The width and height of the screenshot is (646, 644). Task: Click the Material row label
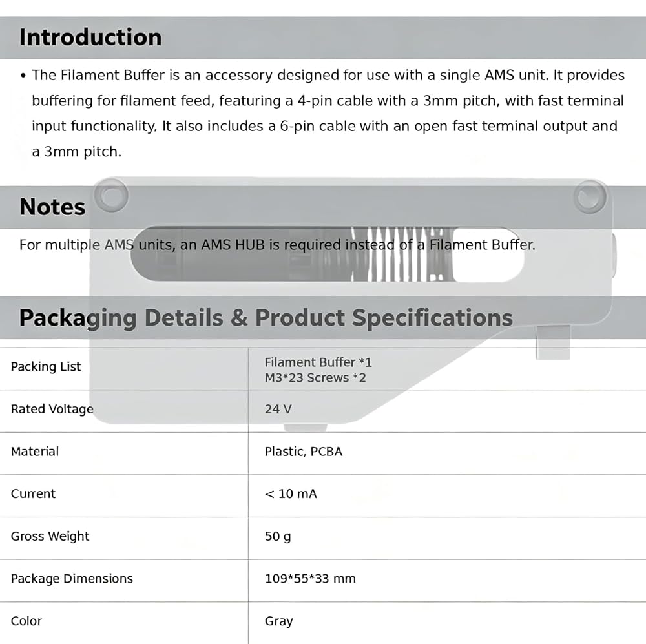35,452
